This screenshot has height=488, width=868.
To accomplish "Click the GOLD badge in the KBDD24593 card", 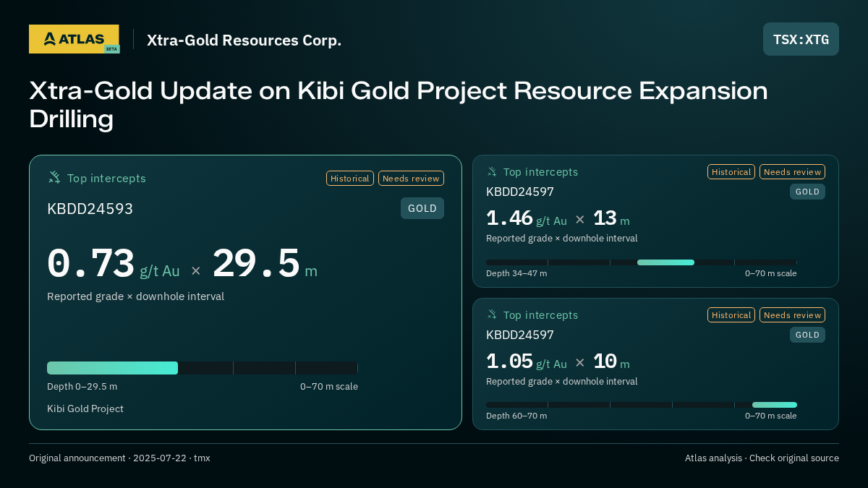I will click(x=422, y=208).
